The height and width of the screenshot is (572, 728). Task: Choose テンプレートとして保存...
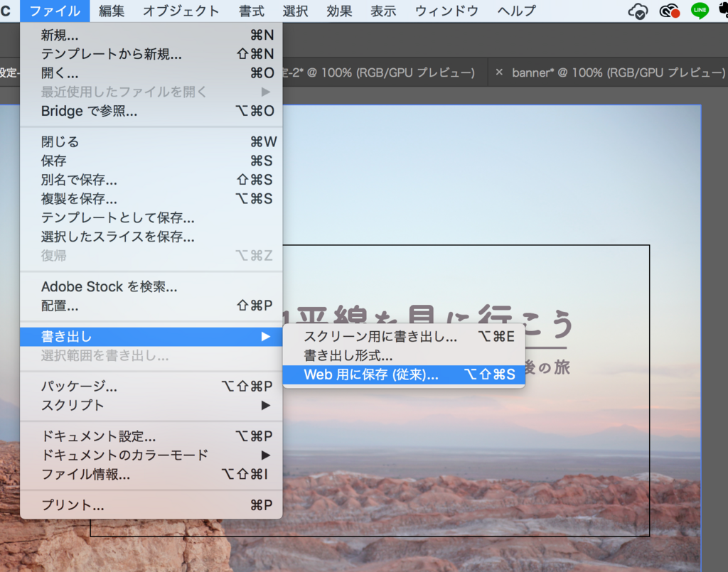(x=151, y=217)
